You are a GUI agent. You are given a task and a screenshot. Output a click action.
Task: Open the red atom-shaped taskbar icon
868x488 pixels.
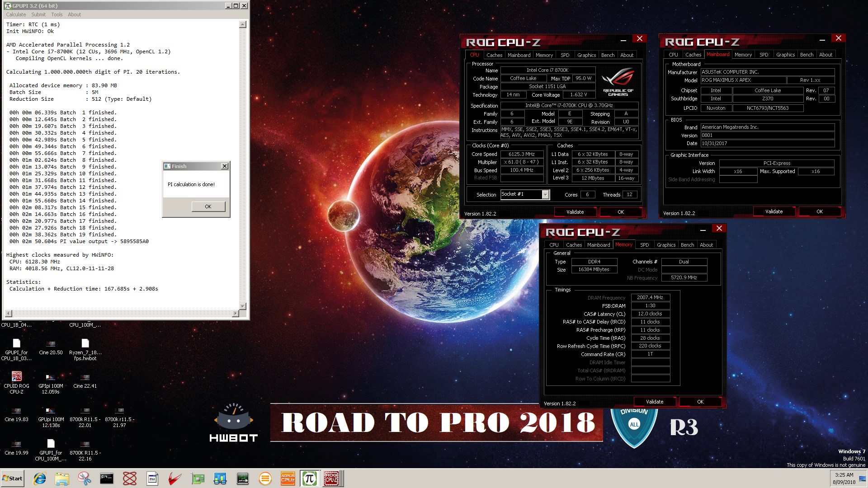pyautogui.click(x=130, y=478)
